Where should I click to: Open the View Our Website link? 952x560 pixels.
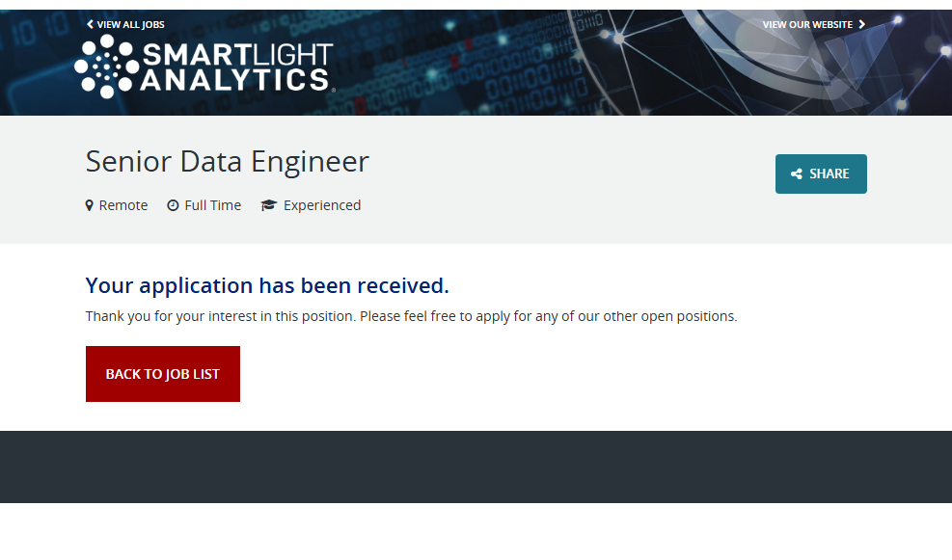click(x=807, y=25)
